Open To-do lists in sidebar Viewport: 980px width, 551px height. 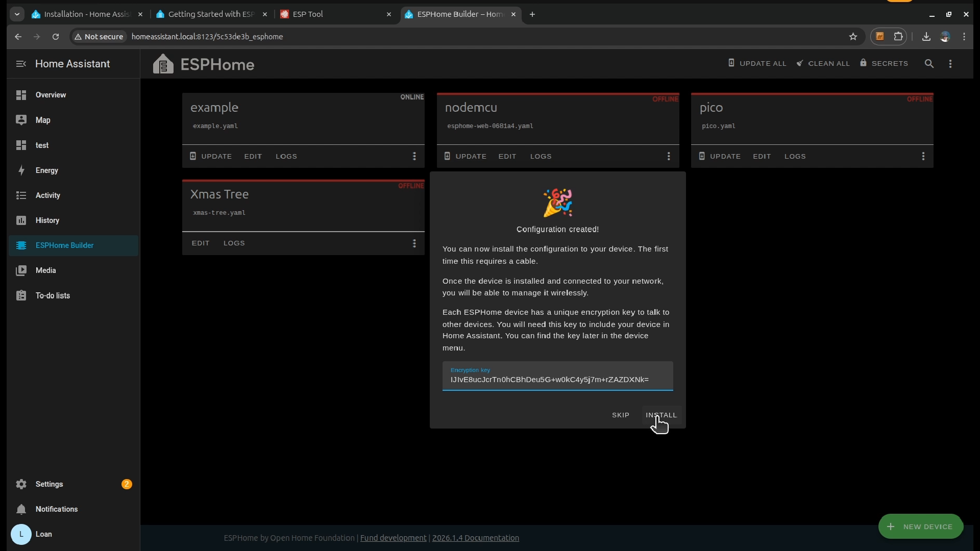tap(73, 295)
